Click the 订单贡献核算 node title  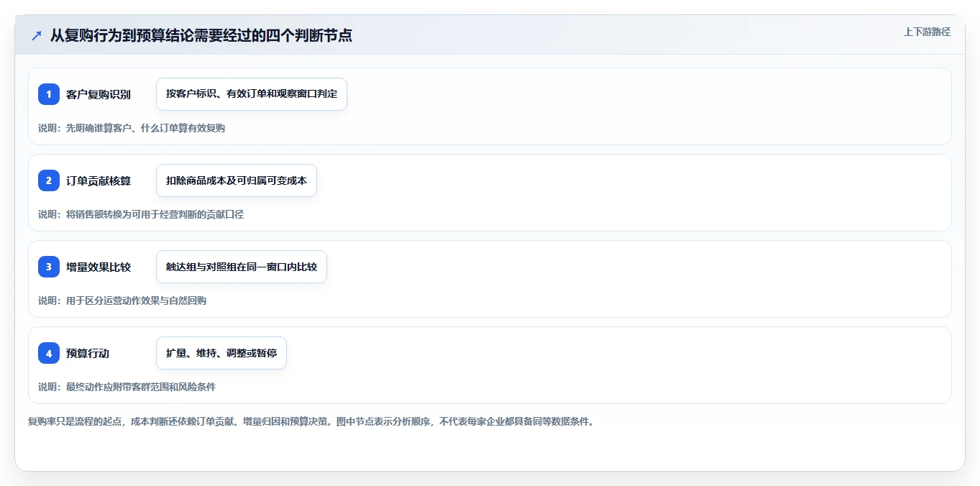99,180
